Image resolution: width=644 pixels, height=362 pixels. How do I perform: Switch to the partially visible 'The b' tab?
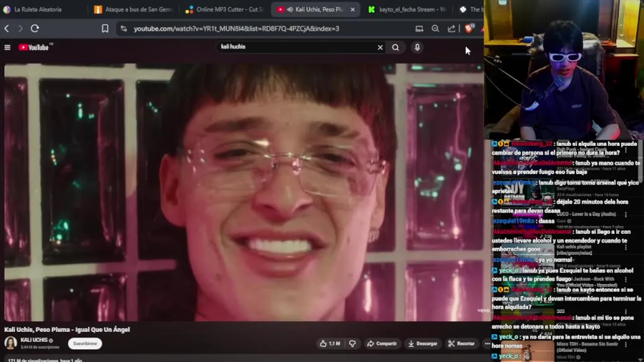pyautogui.click(x=471, y=10)
